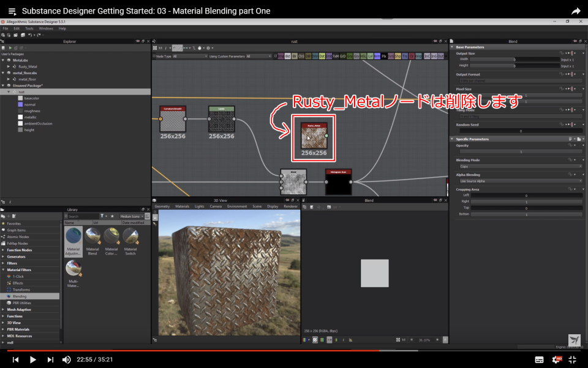Select the normal output
This screenshot has height=368, width=588.
29,105
